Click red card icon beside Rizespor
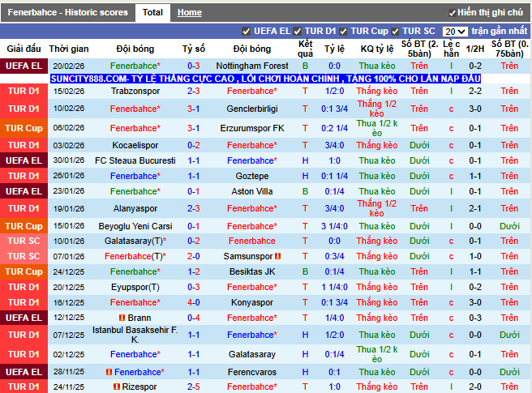The width and height of the screenshot is (532, 393). pyautogui.click(x=117, y=387)
